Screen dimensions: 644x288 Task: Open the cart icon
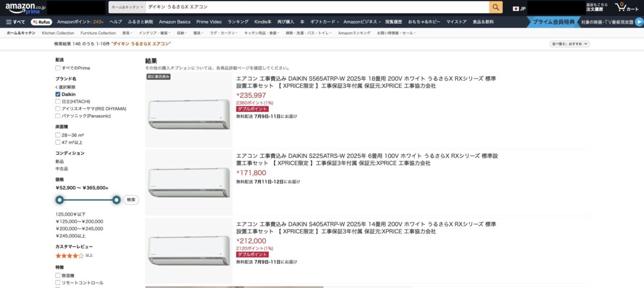pos(627,8)
